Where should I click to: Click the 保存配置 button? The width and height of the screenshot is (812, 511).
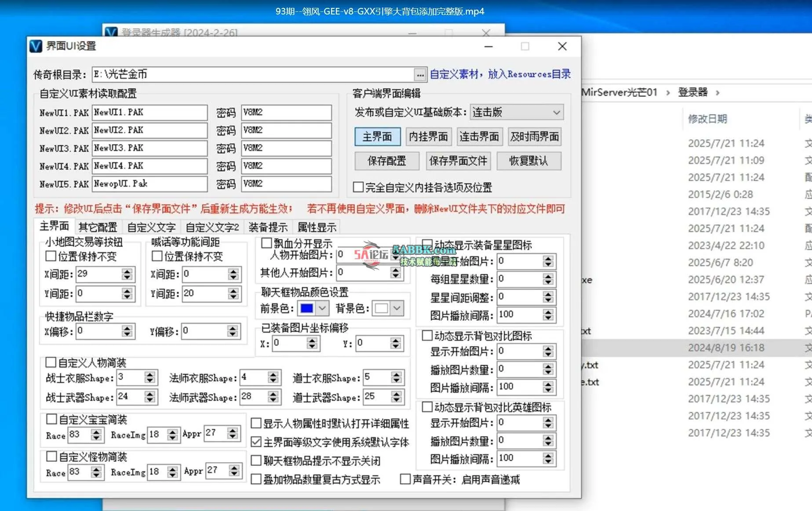pyautogui.click(x=387, y=161)
